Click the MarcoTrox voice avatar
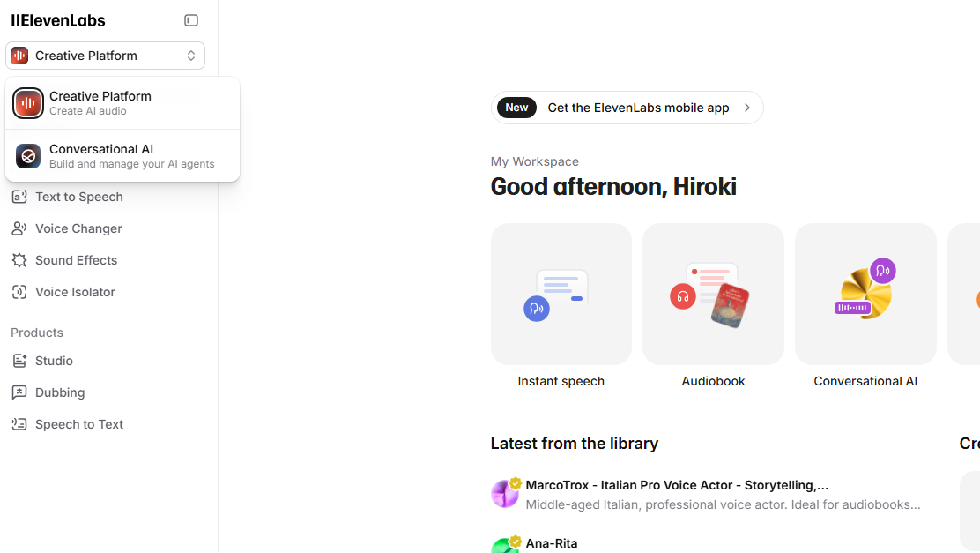This screenshot has height=553, width=980. click(505, 494)
